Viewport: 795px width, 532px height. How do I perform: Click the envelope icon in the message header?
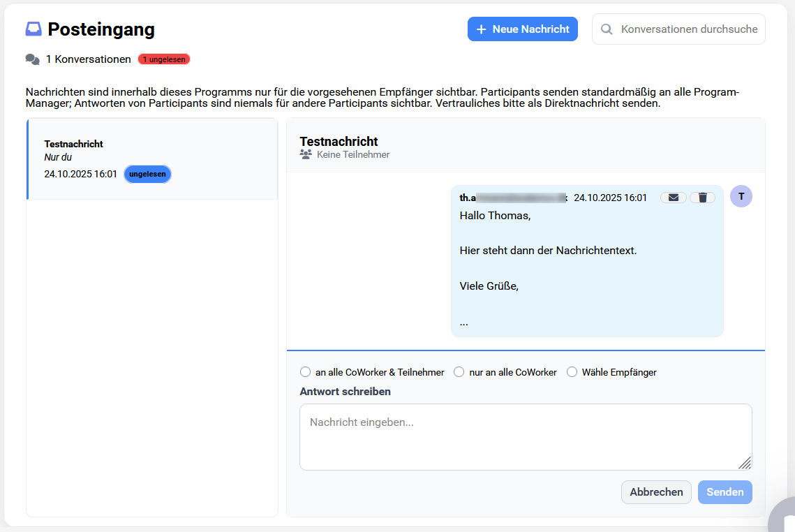pos(673,198)
